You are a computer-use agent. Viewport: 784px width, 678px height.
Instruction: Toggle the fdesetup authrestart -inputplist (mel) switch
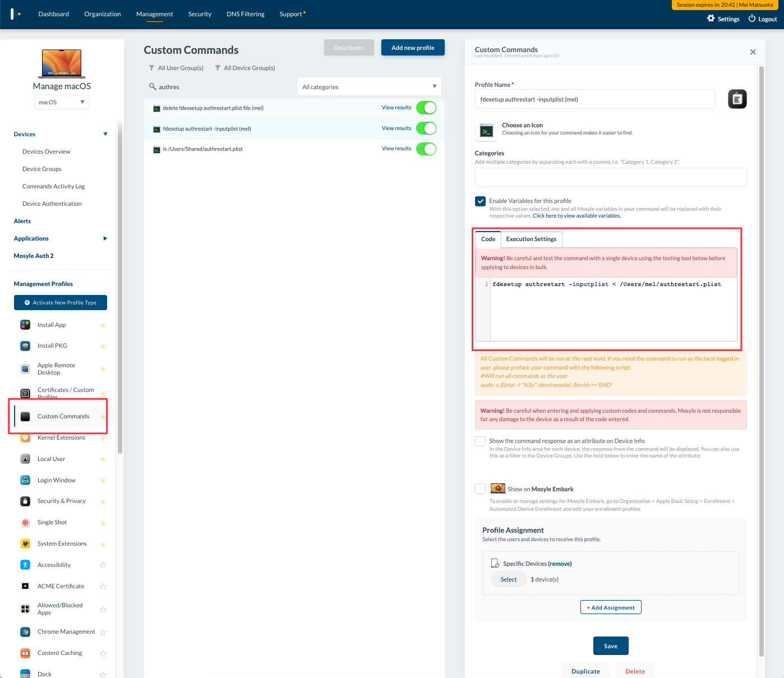(426, 128)
